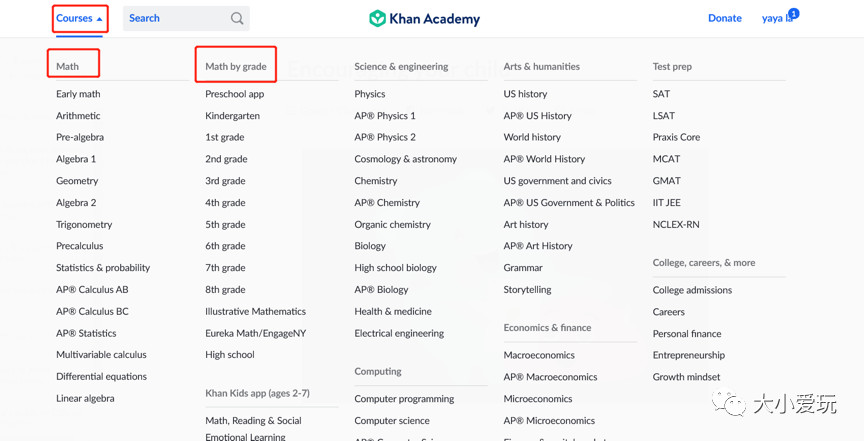Select the Math category heading
This screenshot has width=864, height=441.
click(68, 66)
